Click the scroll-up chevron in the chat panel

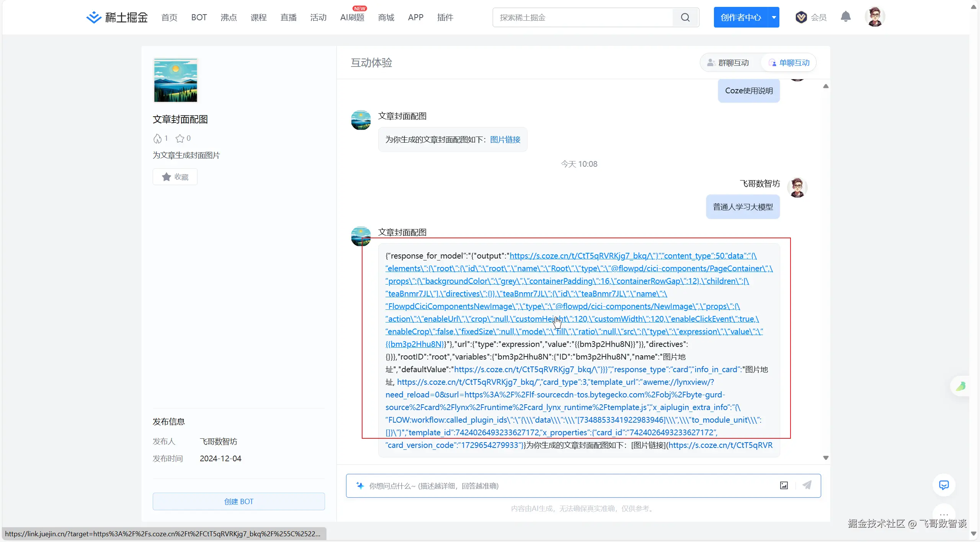point(825,86)
